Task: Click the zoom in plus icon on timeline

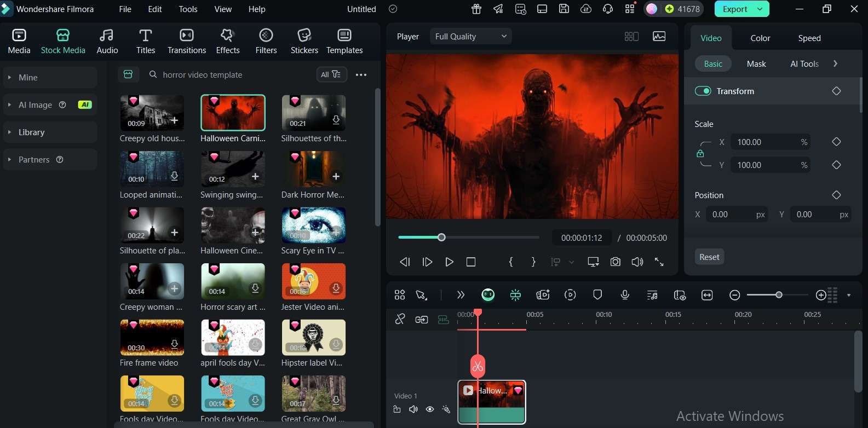Action: [x=821, y=295]
